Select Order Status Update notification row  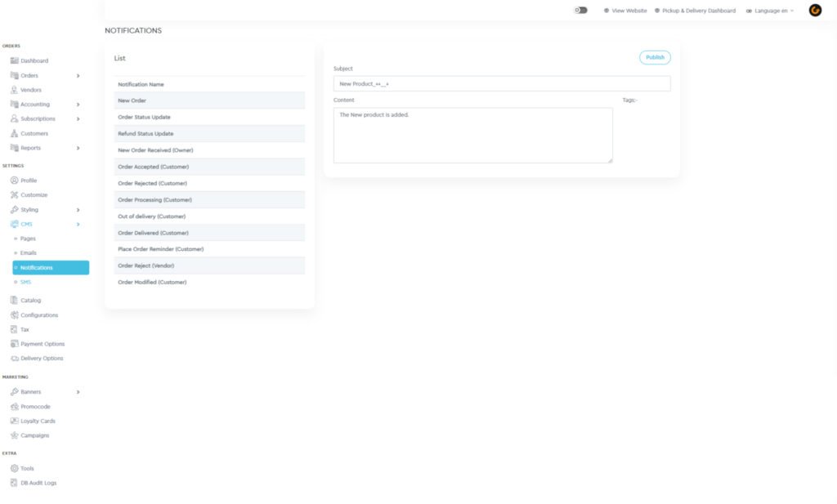(x=144, y=117)
